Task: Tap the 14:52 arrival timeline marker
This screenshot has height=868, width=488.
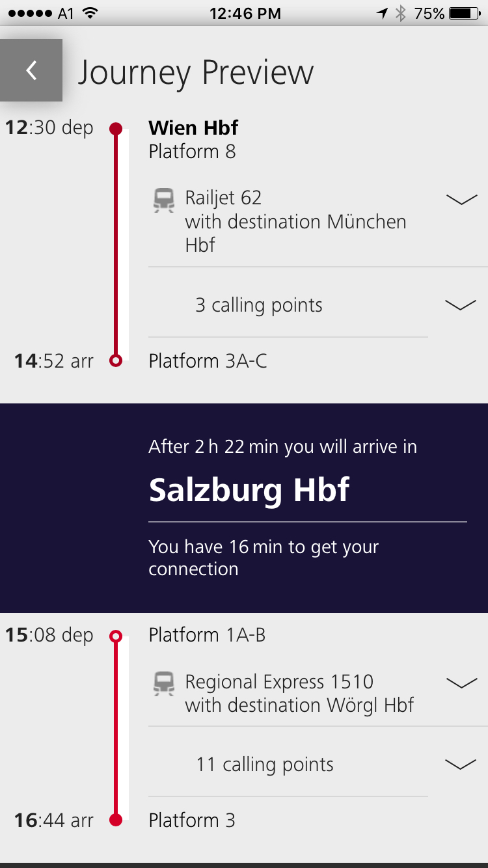Action: [x=116, y=360]
